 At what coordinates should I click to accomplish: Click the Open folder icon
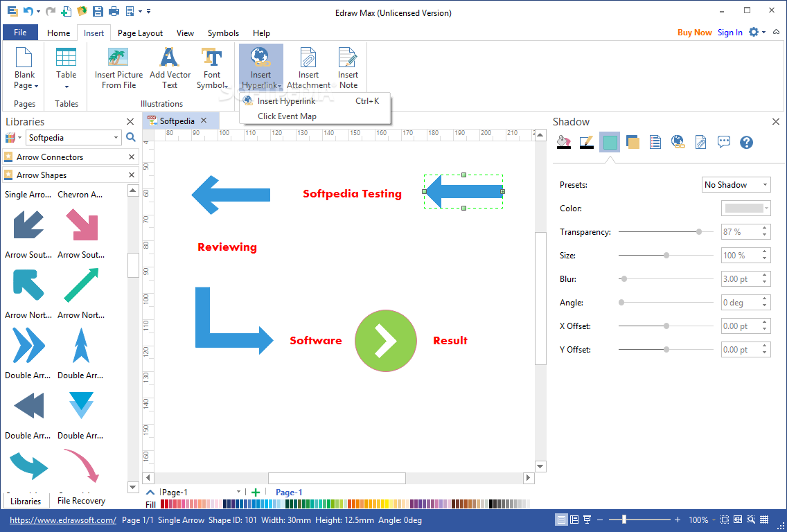click(x=82, y=11)
